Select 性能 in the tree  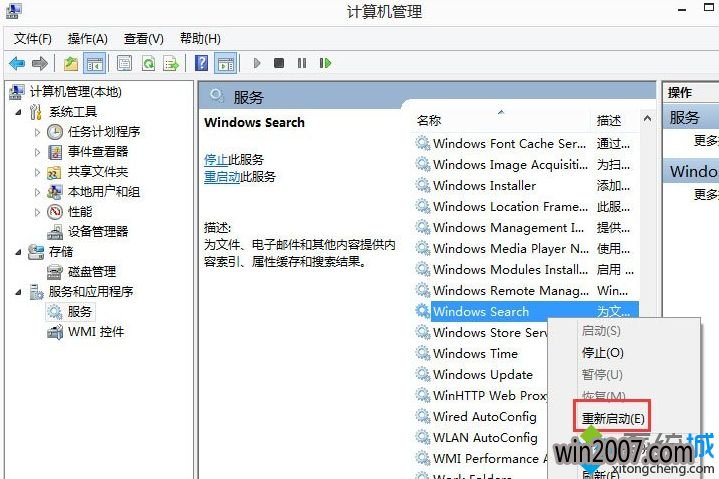point(80,212)
